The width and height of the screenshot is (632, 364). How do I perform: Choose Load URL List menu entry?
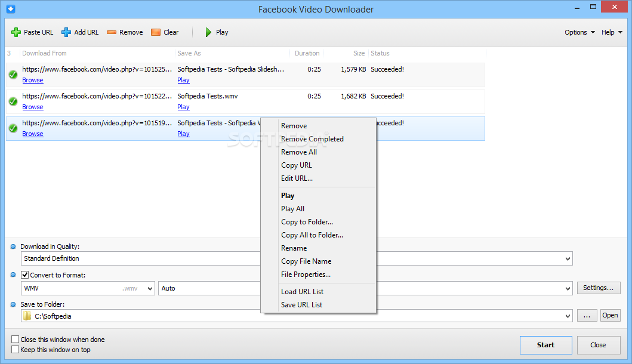tap(302, 291)
